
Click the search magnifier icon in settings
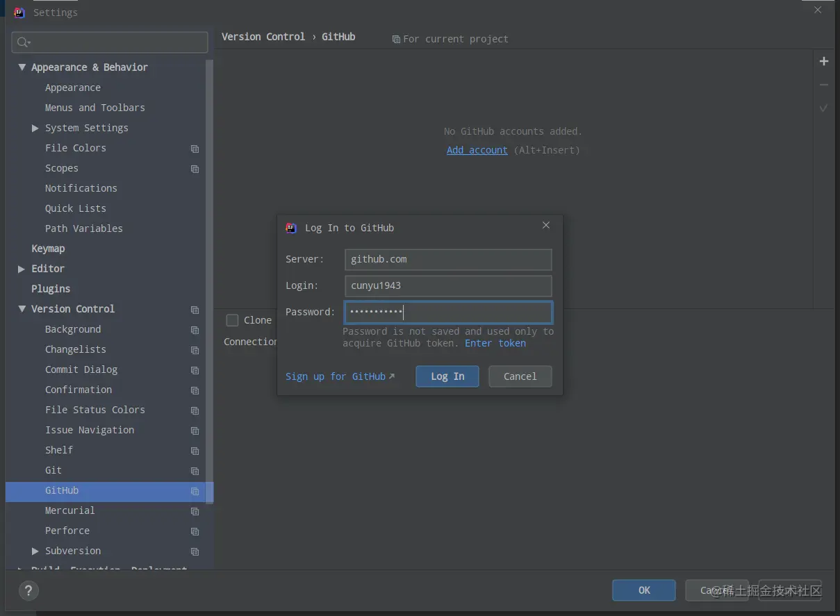point(23,42)
